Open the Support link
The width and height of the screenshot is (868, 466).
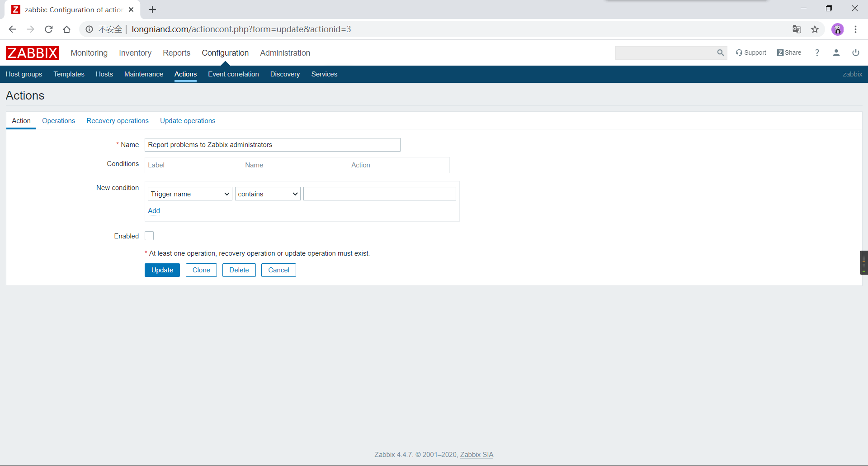coord(751,53)
